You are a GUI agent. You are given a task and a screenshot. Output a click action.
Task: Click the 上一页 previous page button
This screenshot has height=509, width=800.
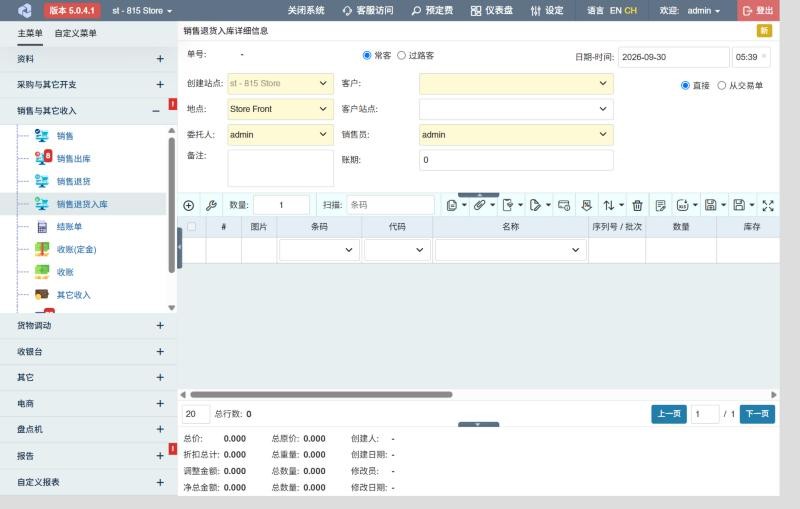pyautogui.click(x=669, y=414)
